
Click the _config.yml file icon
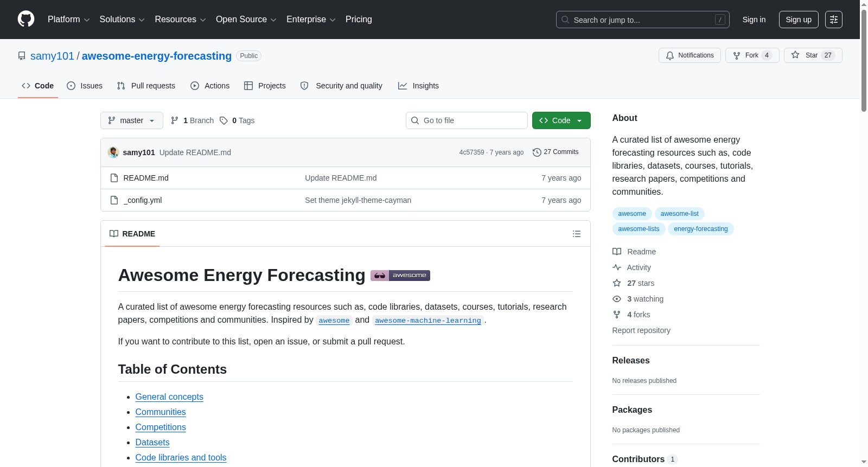114,200
